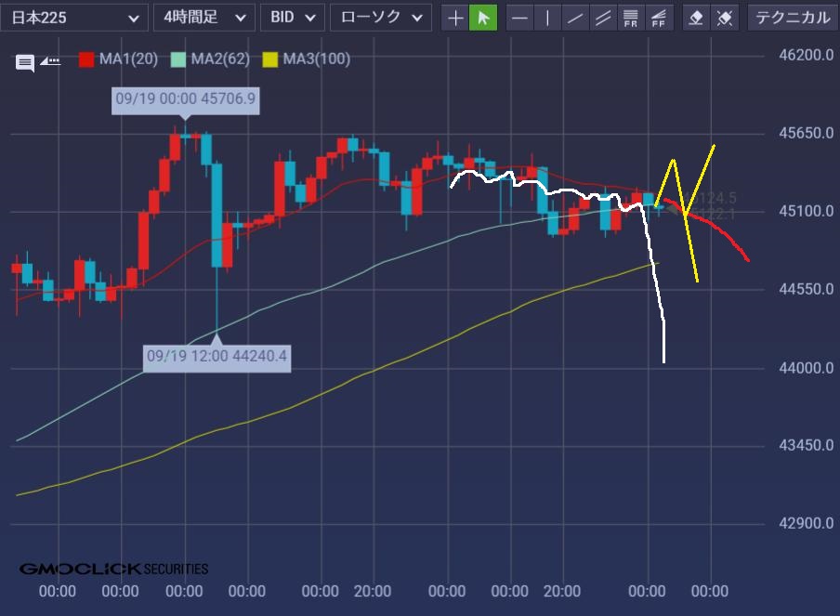The image size is (840, 616).
Task: Click the 09/19 00:00 45706.9 high label
Action: pyautogui.click(x=185, y=98)
